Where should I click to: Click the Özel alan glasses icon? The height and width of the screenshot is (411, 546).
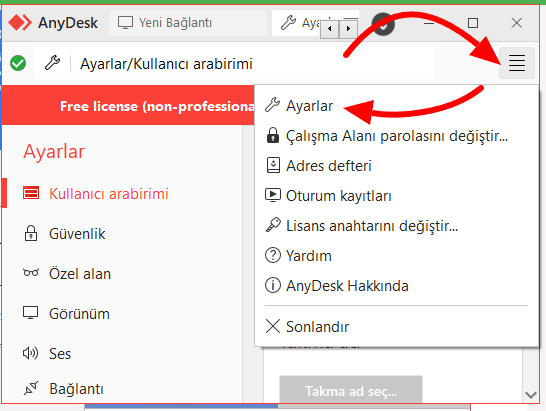tap(31, 272)
